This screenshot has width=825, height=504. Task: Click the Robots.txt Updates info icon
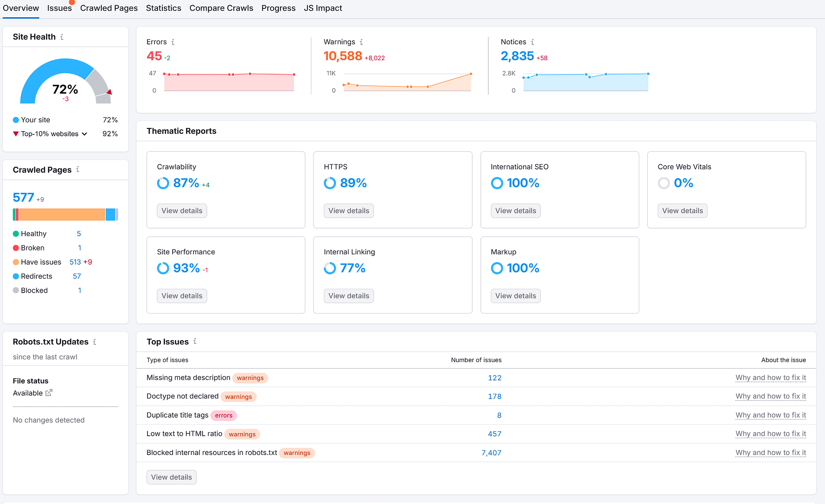click(x=94, y=342)
